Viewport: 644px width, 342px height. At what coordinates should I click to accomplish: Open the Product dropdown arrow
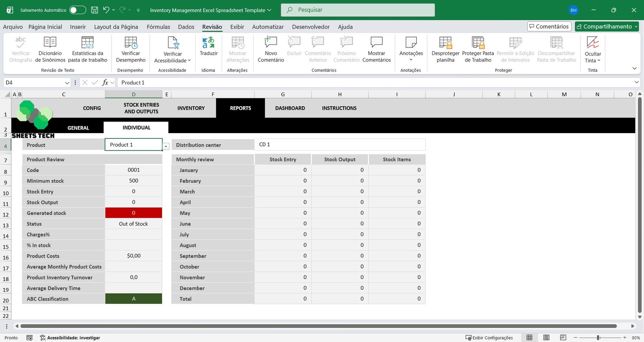(x=166, y=146)
